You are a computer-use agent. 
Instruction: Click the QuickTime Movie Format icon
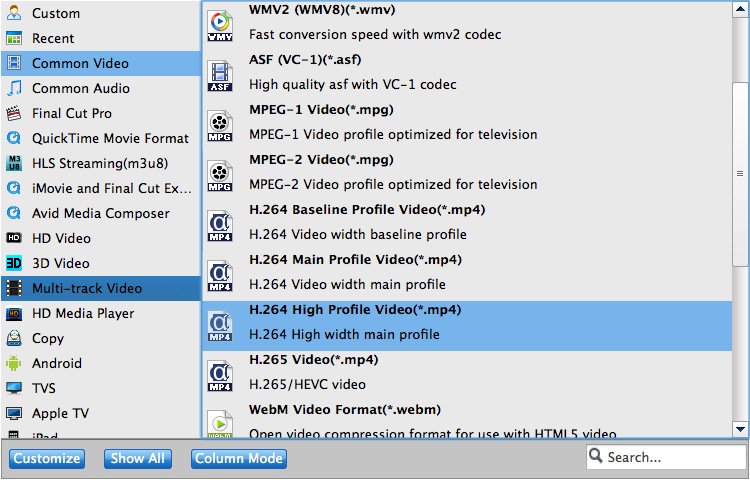(14, 138)
